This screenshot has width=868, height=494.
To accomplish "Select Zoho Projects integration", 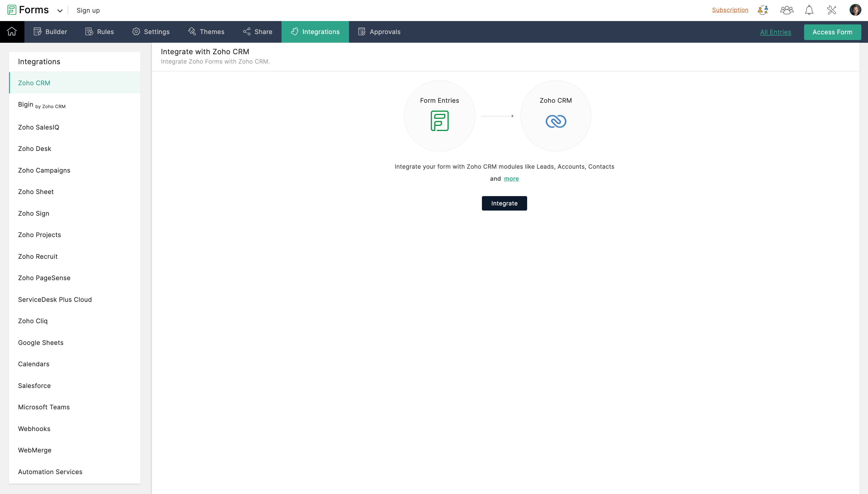I will 75,235.
